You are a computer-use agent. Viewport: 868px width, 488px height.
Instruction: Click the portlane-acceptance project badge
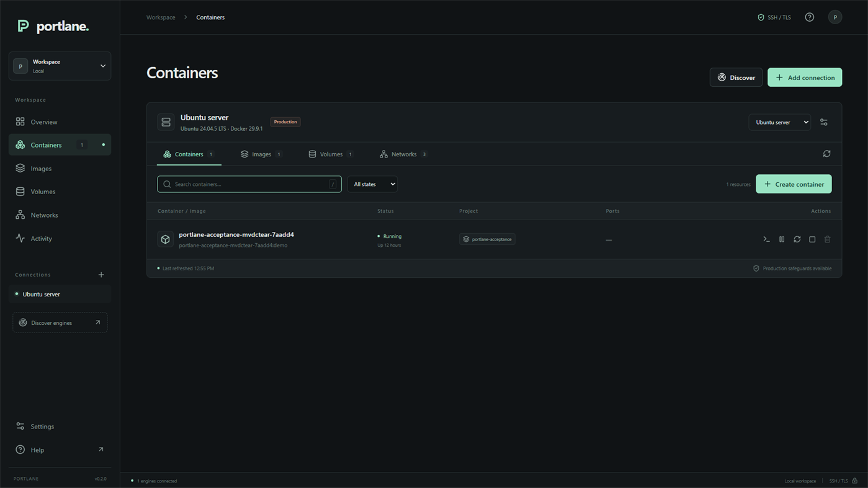point(487,239)
